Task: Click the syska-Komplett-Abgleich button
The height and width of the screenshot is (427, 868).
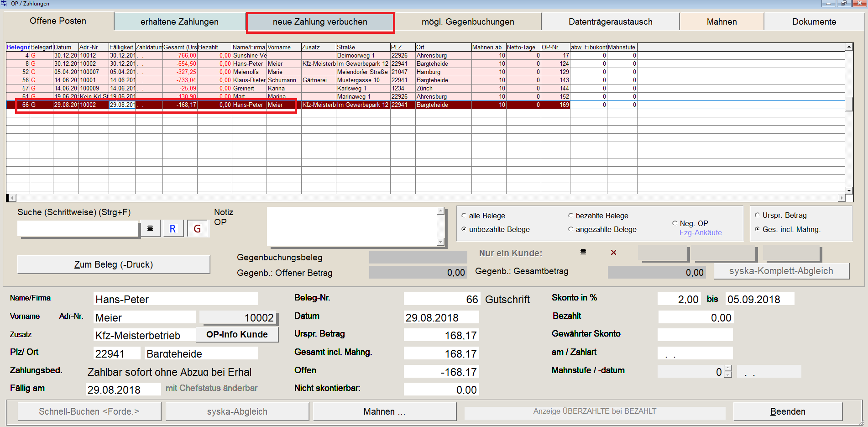Action: coord(781,271)
